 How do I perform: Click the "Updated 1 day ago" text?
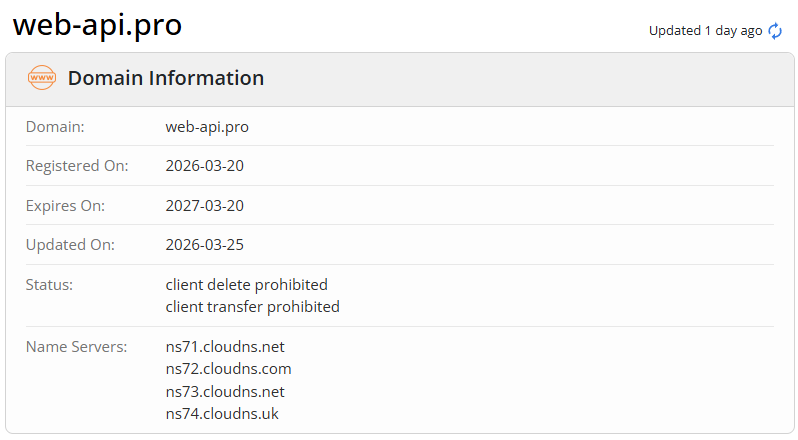coord(705,31)
